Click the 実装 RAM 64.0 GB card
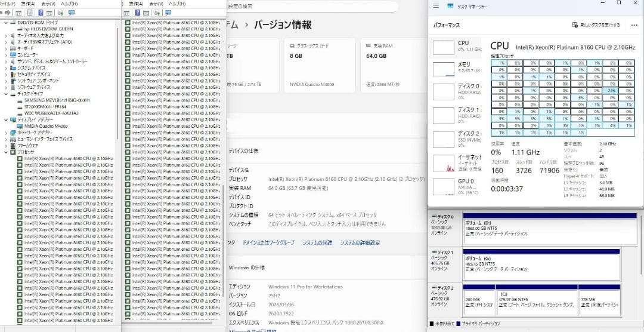This screenshot has width=644, height=332. (x=394, y=66)
